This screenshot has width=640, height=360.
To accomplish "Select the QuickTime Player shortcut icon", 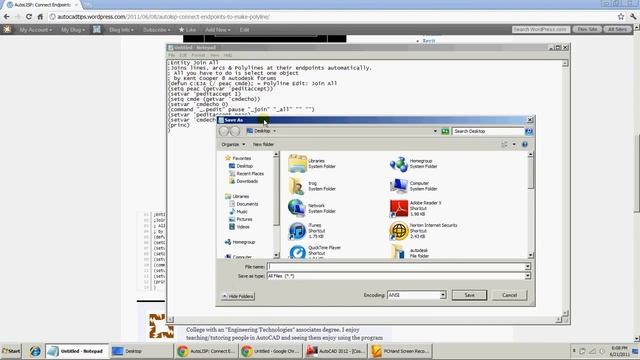I will tap(297, 252).
